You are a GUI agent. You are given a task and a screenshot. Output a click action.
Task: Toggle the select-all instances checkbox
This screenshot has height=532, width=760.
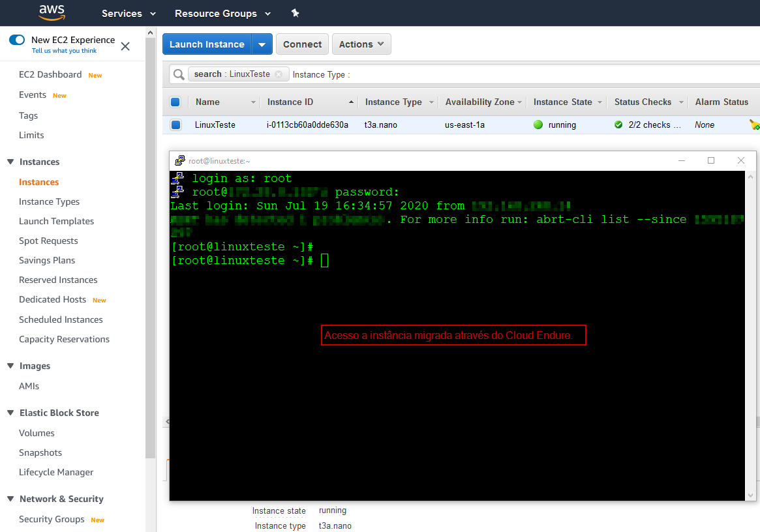[175, 102]
